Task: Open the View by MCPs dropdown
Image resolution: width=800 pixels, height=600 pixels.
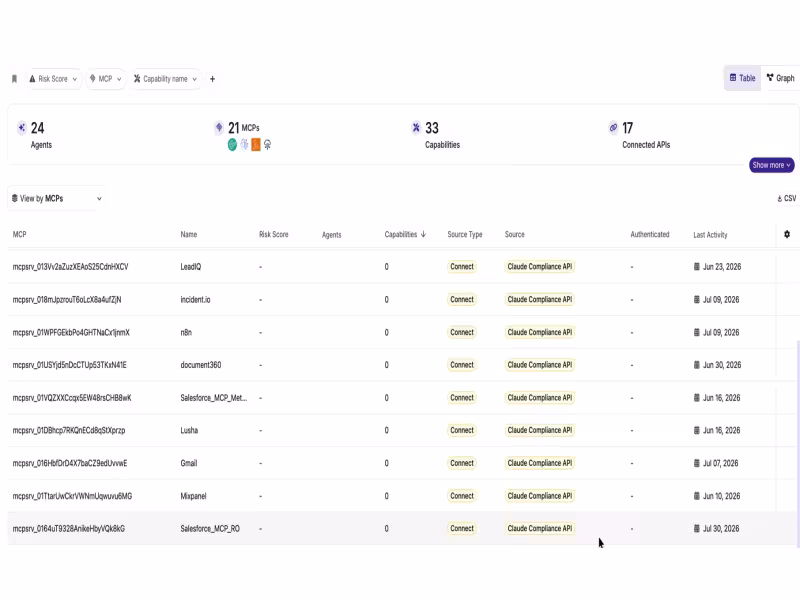Action: (57, 198)
